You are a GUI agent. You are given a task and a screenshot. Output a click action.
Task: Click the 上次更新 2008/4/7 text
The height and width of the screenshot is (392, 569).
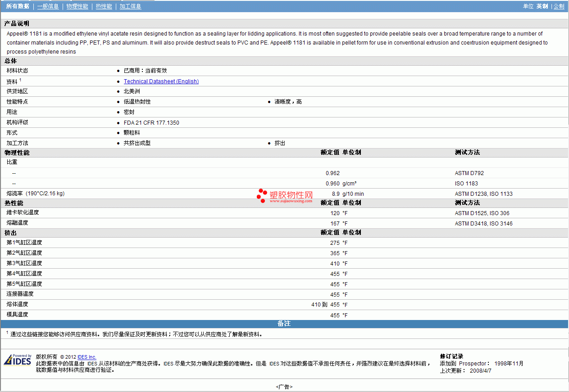[x=465, y=371]
